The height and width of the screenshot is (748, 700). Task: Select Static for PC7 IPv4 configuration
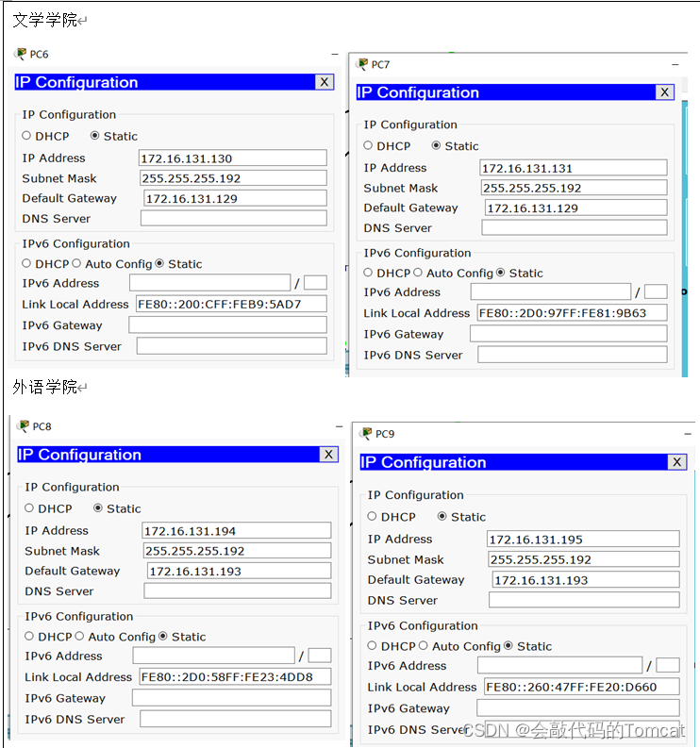[x=436, y=145]
